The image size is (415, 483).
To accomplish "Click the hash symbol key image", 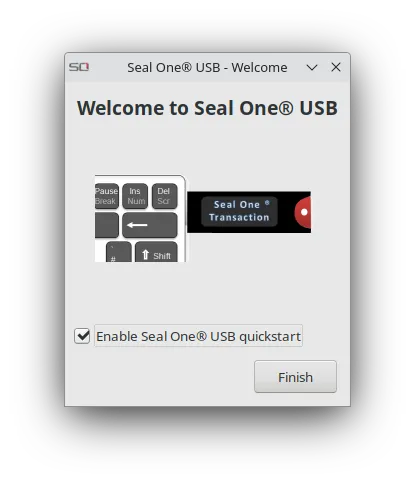I will (119, 252).
